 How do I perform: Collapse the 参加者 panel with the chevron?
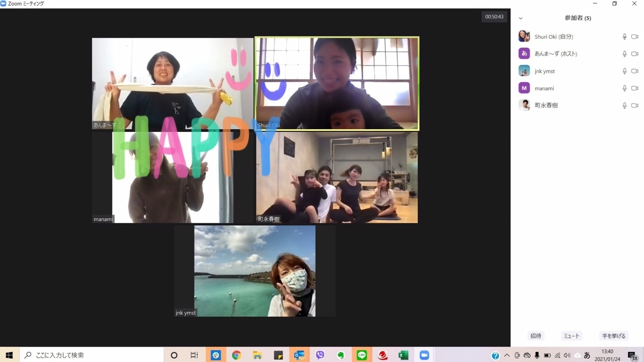(521, 18)
